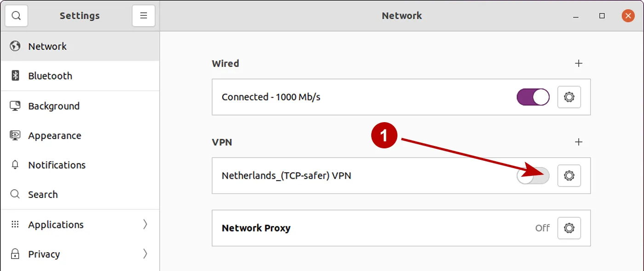The image size is (644, 271).
Task: Open the Bluetooth settings panel
Action: [50, 75]
